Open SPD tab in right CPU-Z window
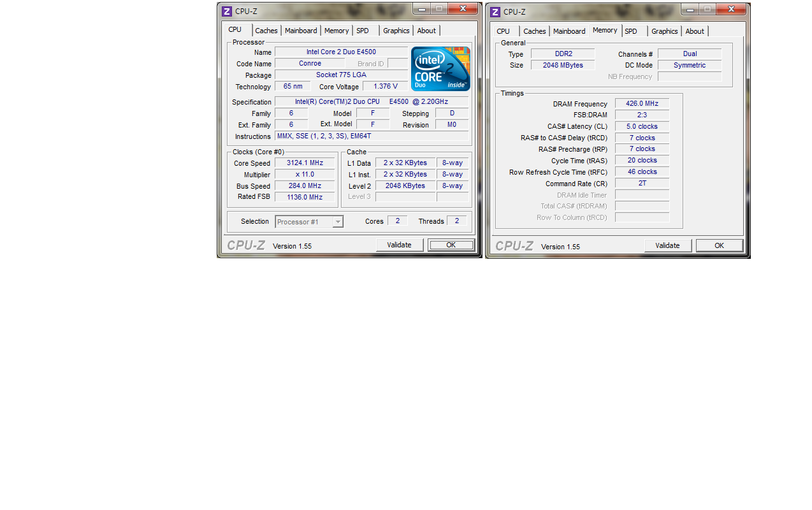Screen dimensions: 812x510 click(631, 31)
